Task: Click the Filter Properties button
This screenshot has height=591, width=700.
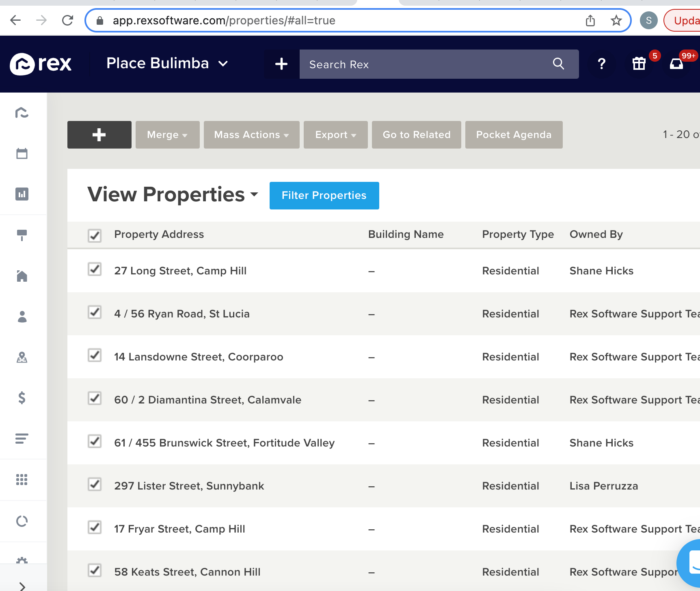Action: click(324, 196)
